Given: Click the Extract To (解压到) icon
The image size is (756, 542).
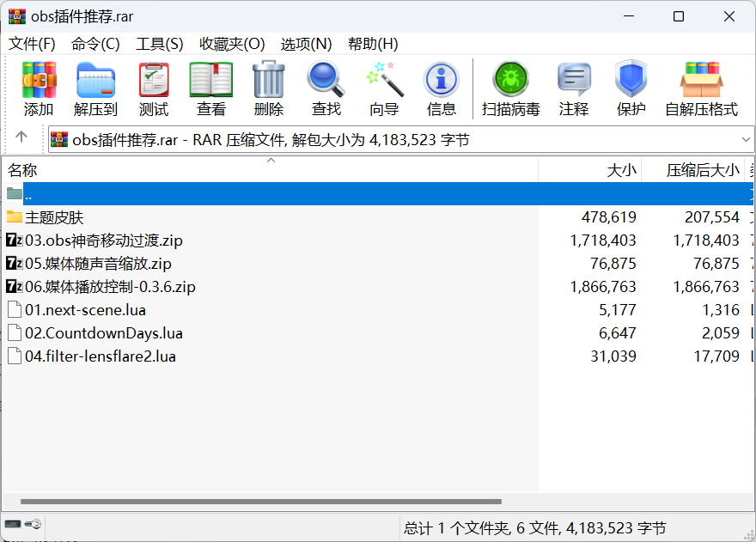Looking at the screenshot, I should [95, 88].
